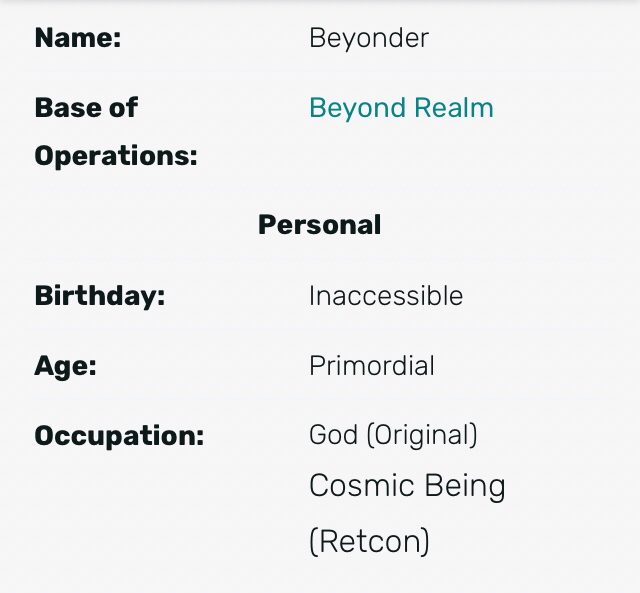Image resolution: width=640 pixels, height=593 pixels.
Task: Click the (Retcon) text
Action: click(x=369, y=542)
